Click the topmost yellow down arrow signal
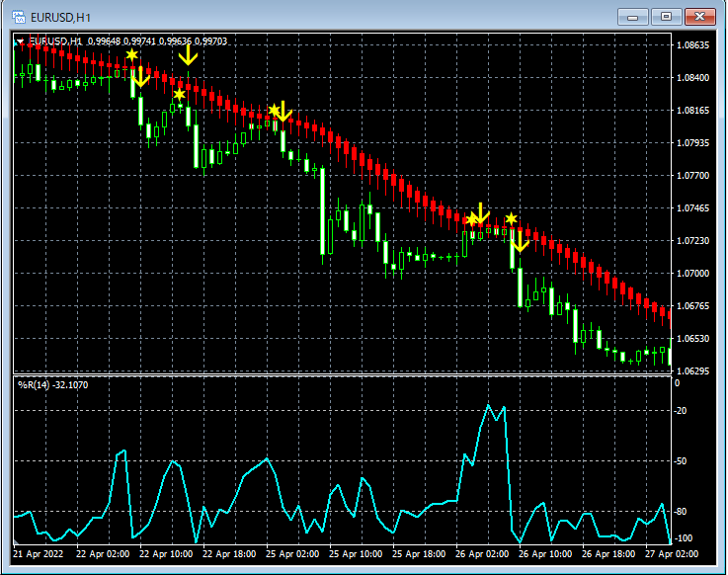Image resolution: width=728 pixels, height=575 pixels. [188, 55]
